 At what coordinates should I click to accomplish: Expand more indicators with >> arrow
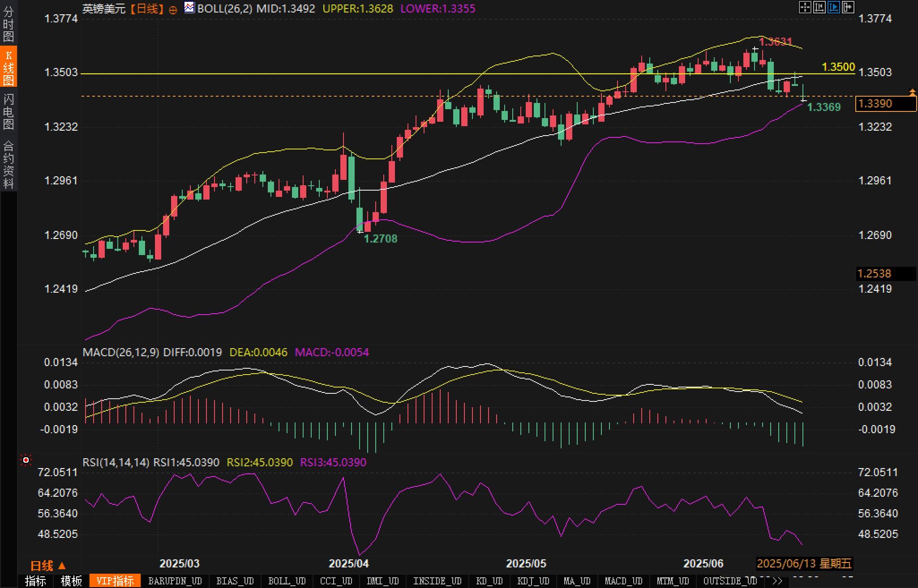tap(777, 581)
